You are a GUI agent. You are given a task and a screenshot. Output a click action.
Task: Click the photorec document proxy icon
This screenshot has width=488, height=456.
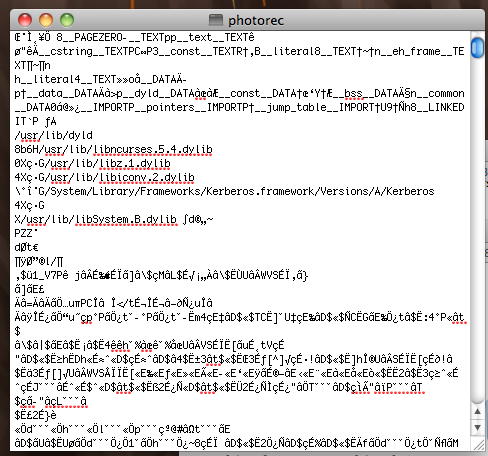[216, 20]
